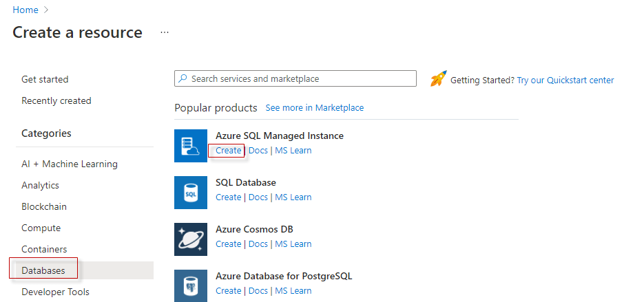Go to the Compute category
Image resolution: width=644 pixels, height=302 pixels.
click(41, 228)
